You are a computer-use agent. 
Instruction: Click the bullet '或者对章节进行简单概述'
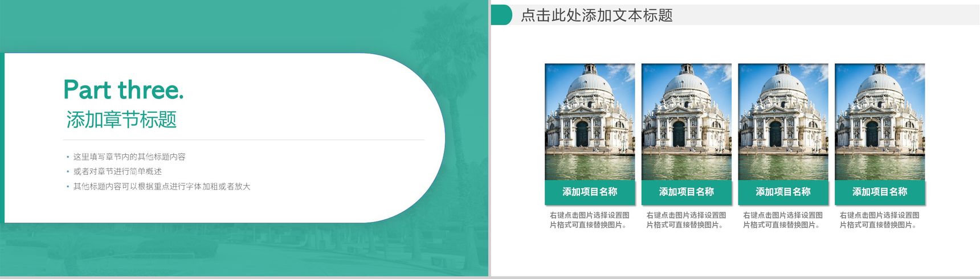point(117,171)
